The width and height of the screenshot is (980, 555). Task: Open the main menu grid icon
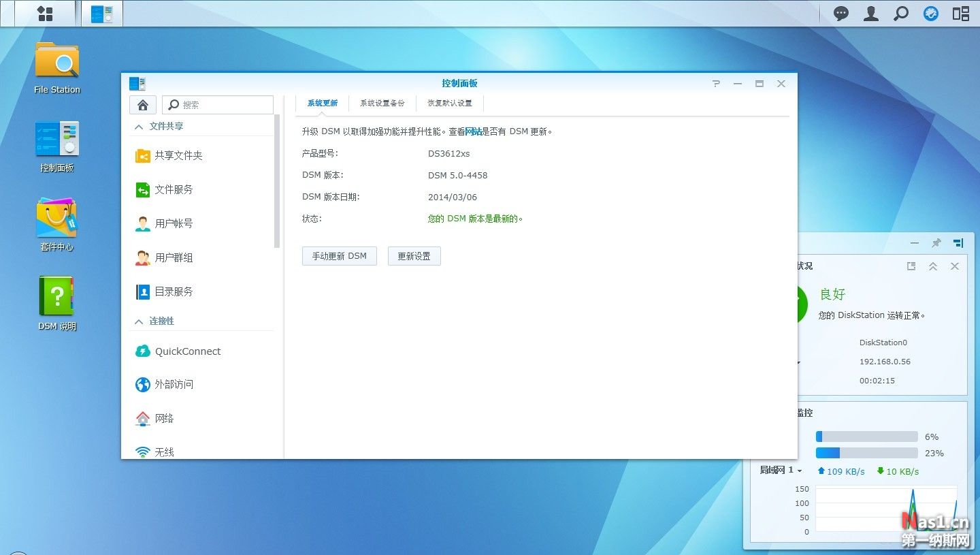45,14
